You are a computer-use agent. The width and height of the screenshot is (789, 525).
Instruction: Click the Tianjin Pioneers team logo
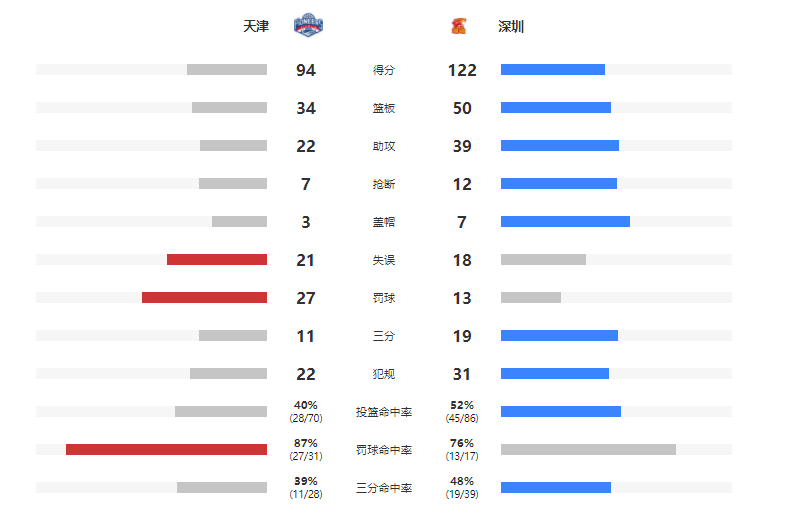308,25
